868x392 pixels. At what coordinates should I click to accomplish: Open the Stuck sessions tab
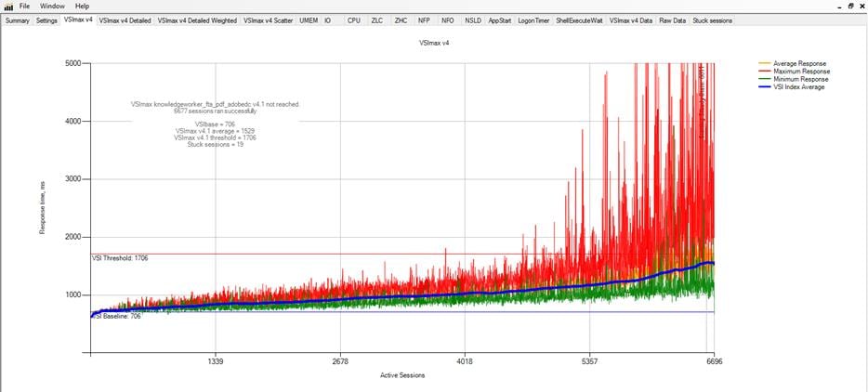[x=713, y=20]
